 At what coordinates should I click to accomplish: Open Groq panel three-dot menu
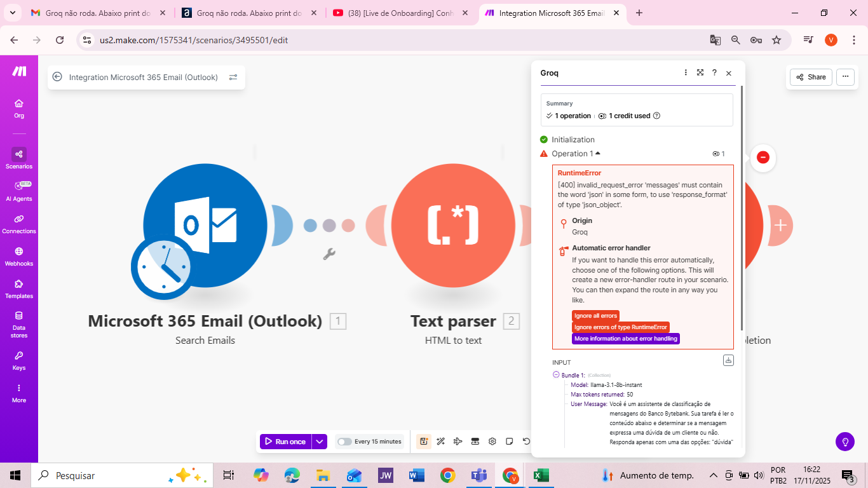pyautogui.click(x=686, y=72)
